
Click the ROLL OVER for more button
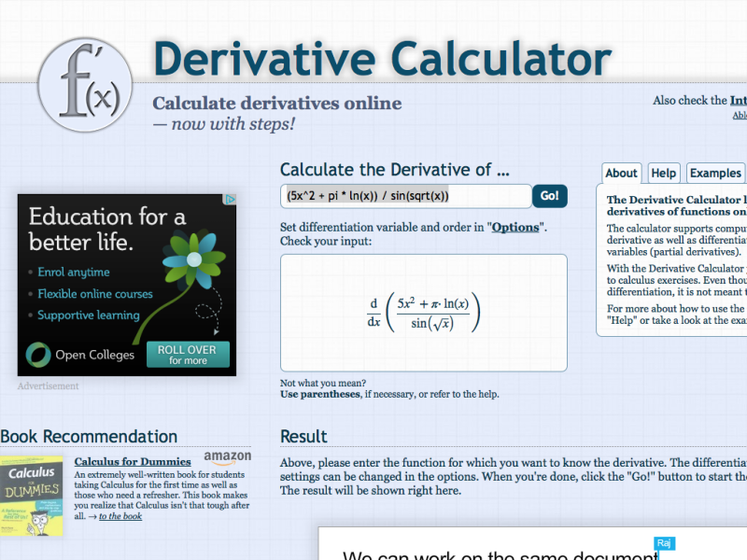[188, 356]
